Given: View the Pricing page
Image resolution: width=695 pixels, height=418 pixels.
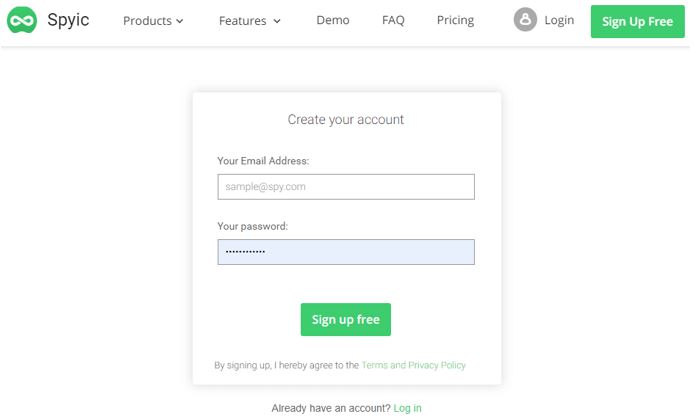Looking at the screenshot, I should pos(455,20).
